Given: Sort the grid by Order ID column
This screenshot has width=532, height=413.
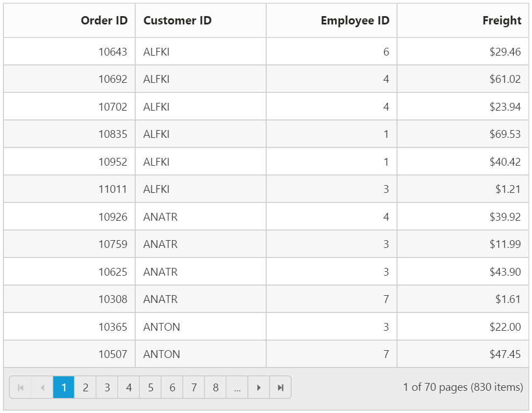Looking at the screenshot, I should (104, 20).
